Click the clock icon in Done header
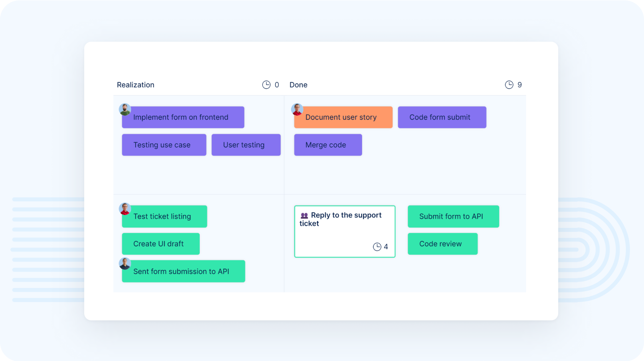 point(509,85)
